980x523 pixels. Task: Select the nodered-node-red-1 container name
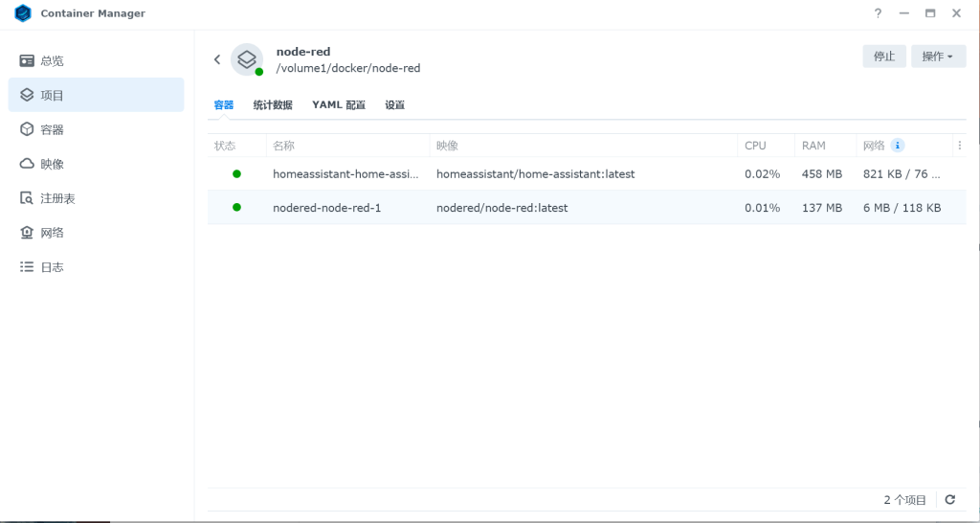pyautogui.click(x=327, y=208)
